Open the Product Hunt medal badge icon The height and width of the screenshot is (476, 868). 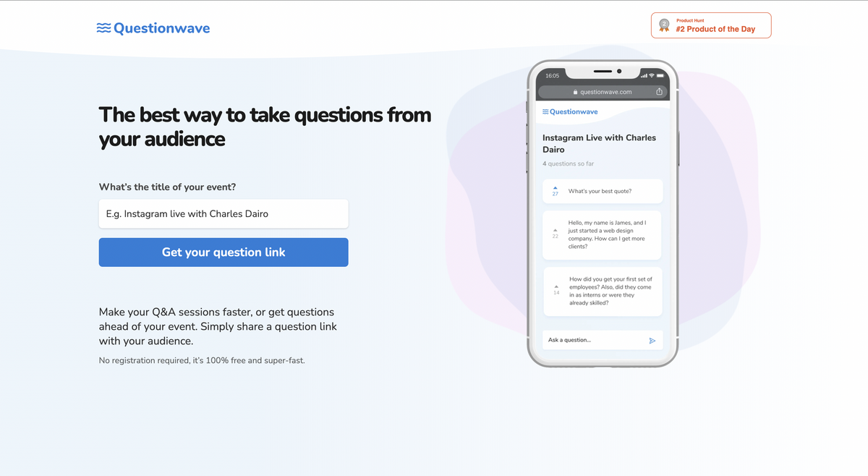coord(664,25)
